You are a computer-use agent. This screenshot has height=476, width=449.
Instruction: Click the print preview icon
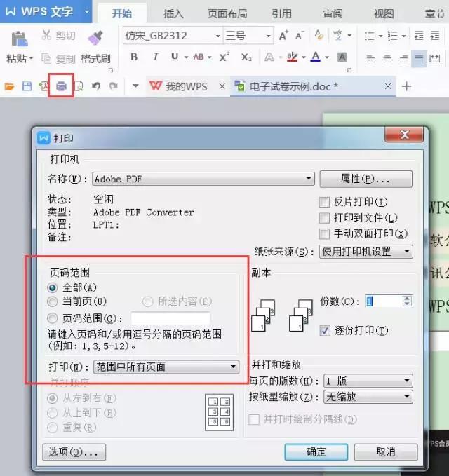click(79, 86)
